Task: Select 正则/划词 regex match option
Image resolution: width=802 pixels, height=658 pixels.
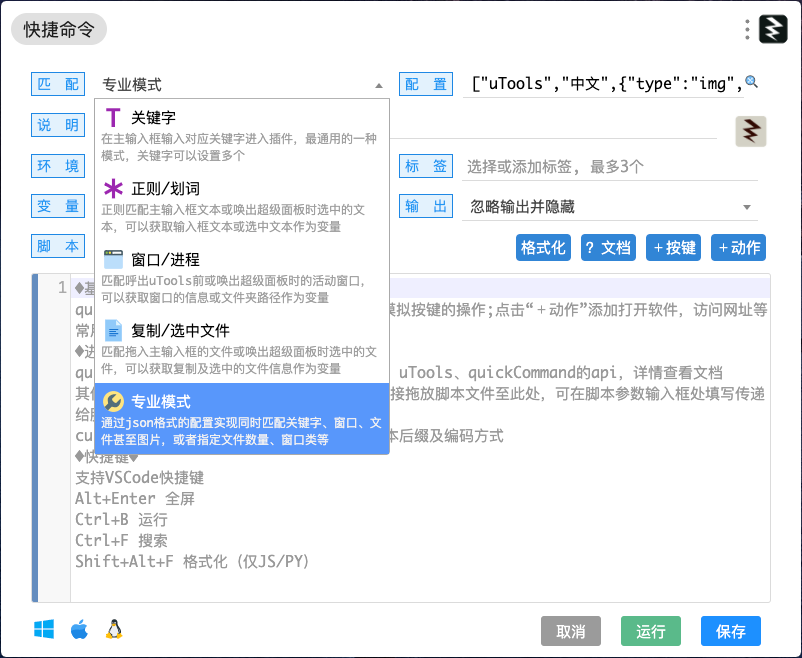Action: click(x=242, y=206)
